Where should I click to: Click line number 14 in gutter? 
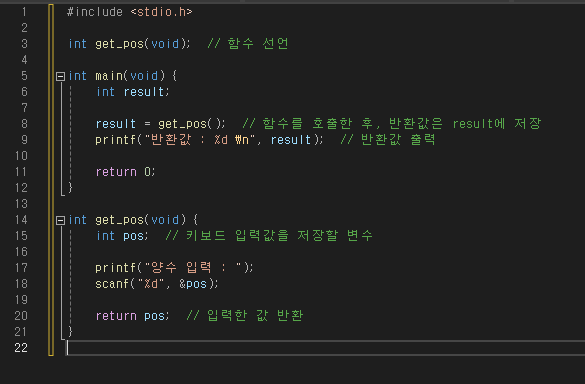click(x=21, y=220)
